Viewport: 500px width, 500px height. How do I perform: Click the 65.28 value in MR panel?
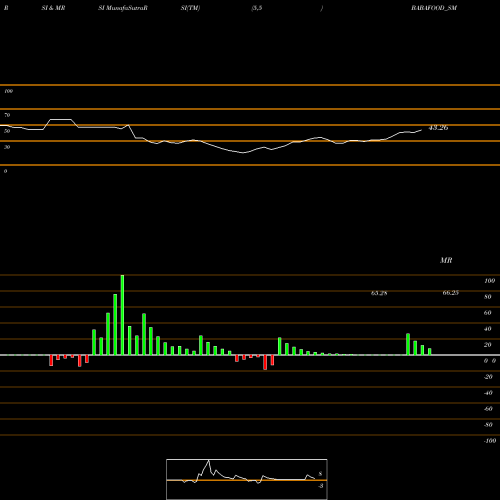click(379, 293)
